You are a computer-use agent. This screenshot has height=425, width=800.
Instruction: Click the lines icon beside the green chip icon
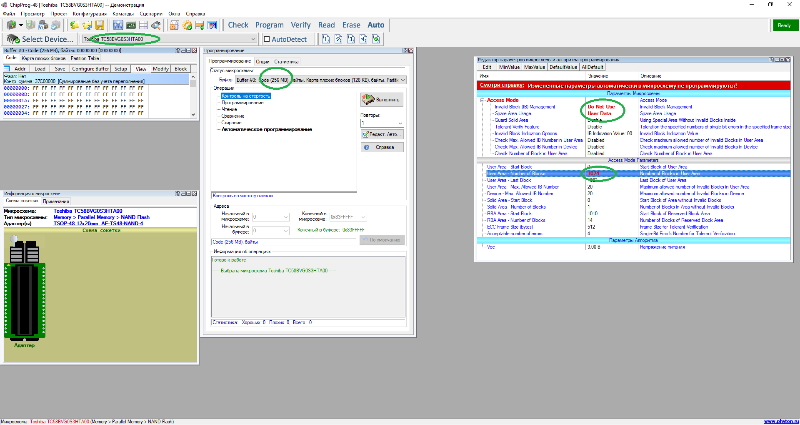click(143, 25)
